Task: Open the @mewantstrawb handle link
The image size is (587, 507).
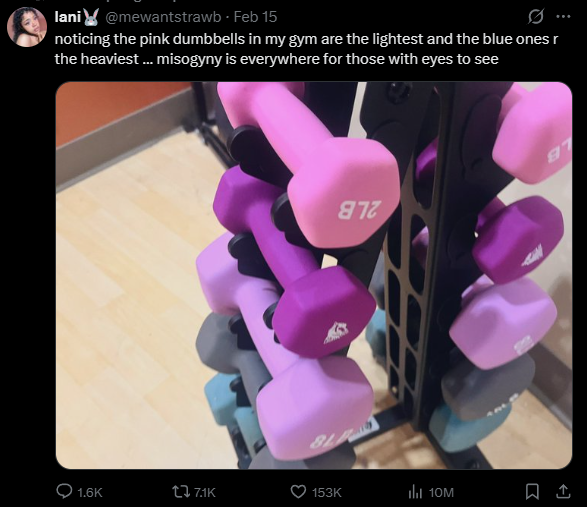Action: pyautogui.click(x=164, y=17)
